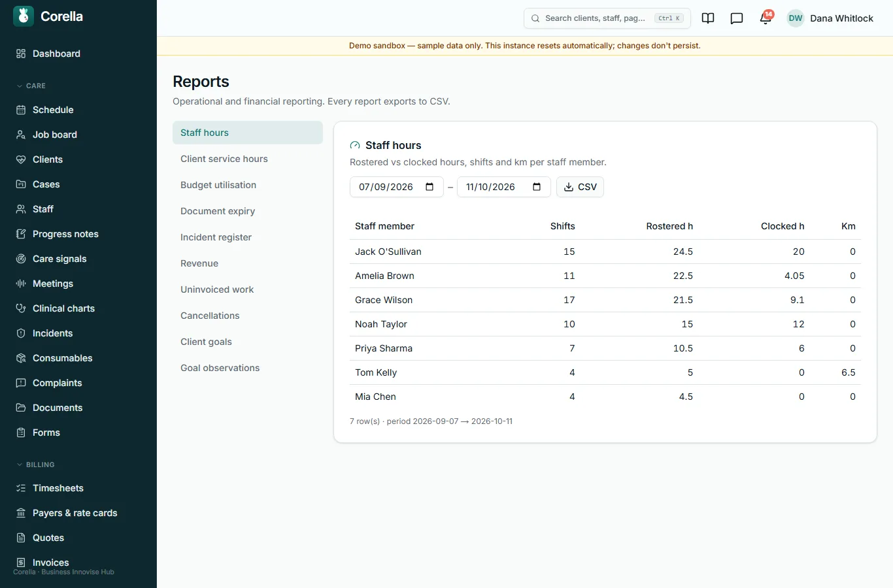Click the search clients and staff field
Image resolution: width=893 pixels, height=588 pixels.
click(x=607, y=18)
